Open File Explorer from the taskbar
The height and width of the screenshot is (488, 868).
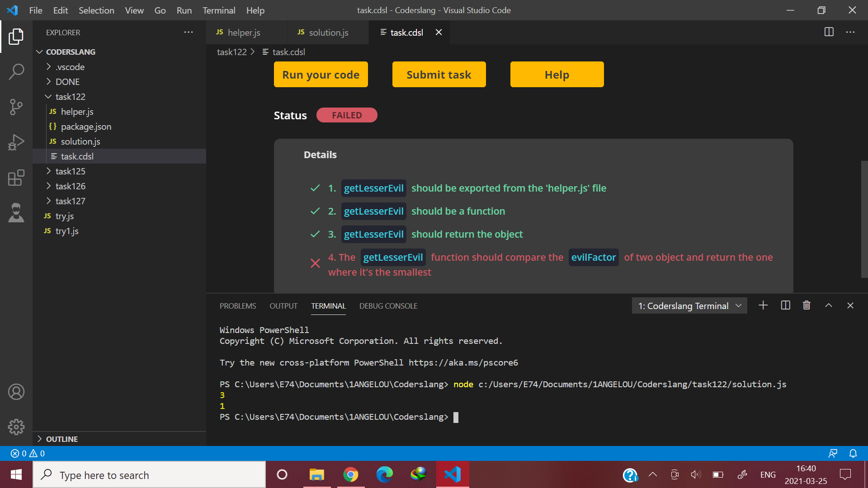pyautogui.click(x=317, y=474)
